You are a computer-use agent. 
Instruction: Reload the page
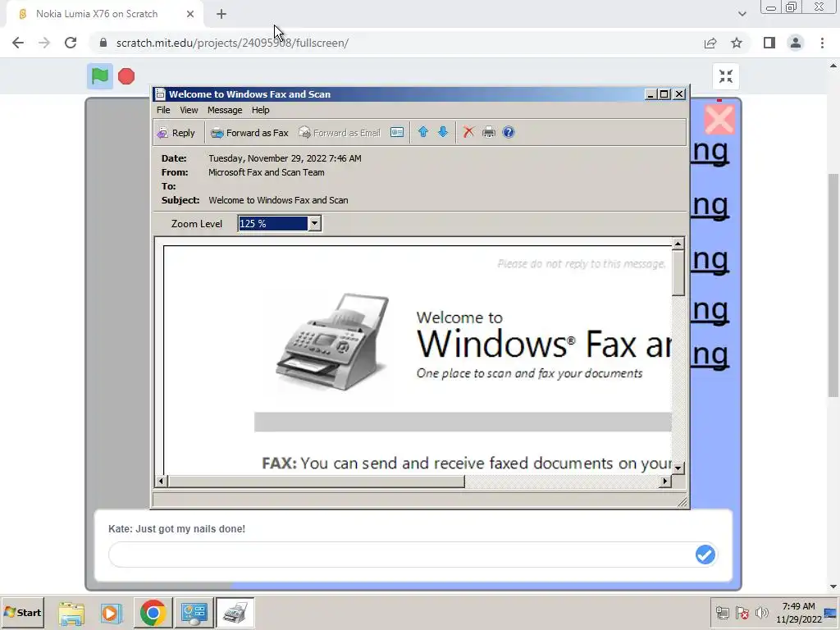[x=71, y=43]
